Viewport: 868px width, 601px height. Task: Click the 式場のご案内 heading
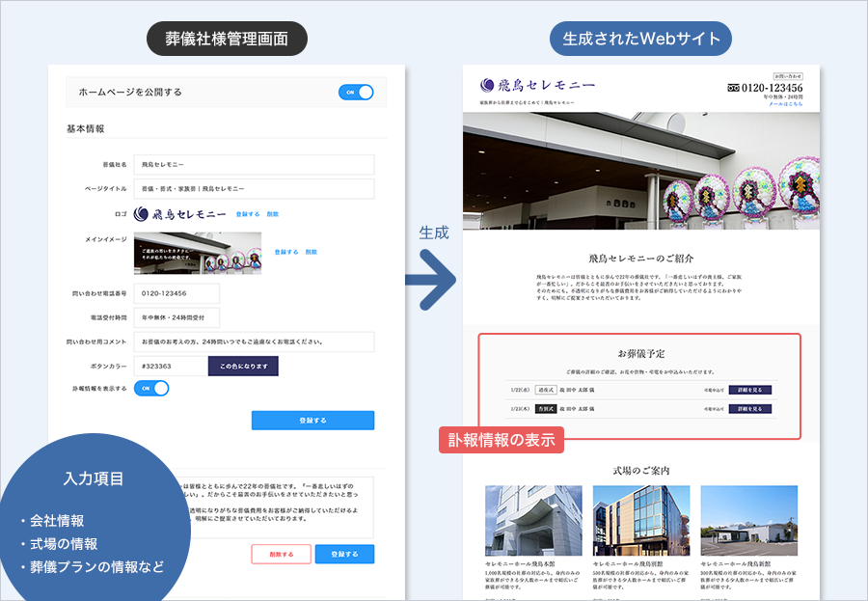(x=641, y=471)
